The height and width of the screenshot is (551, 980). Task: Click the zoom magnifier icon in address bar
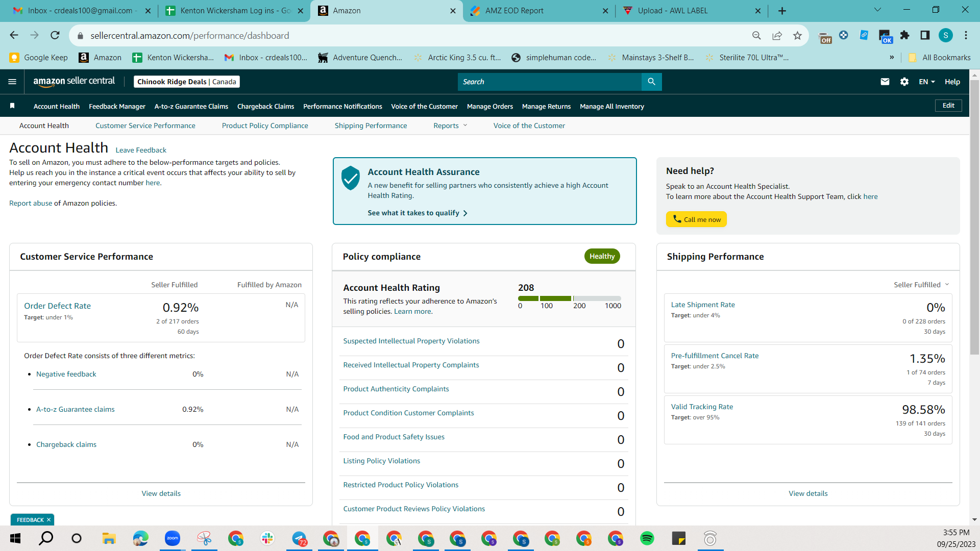point(756,35)
